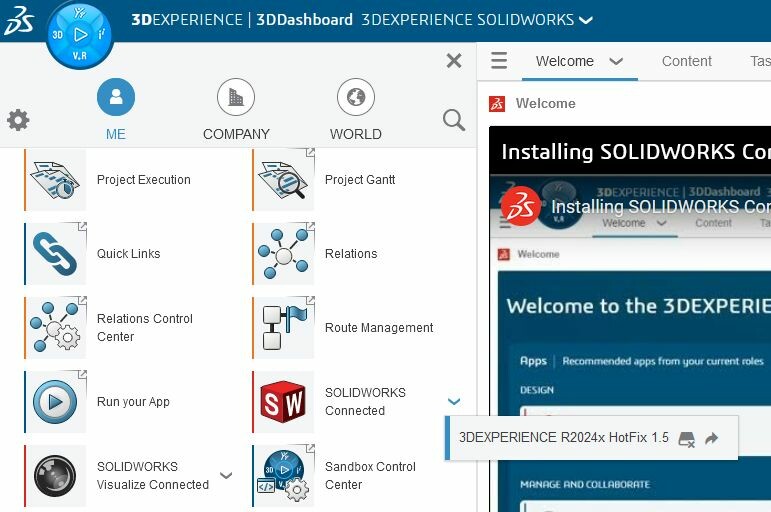Open the Relations app icon

(x=284, y=254)
